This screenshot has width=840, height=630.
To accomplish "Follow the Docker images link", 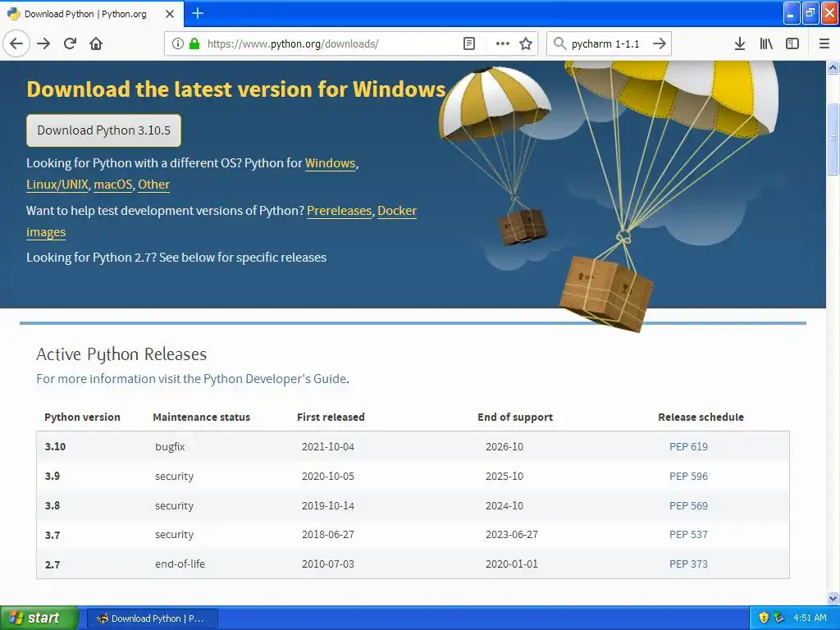I will [x=397, y=211].
